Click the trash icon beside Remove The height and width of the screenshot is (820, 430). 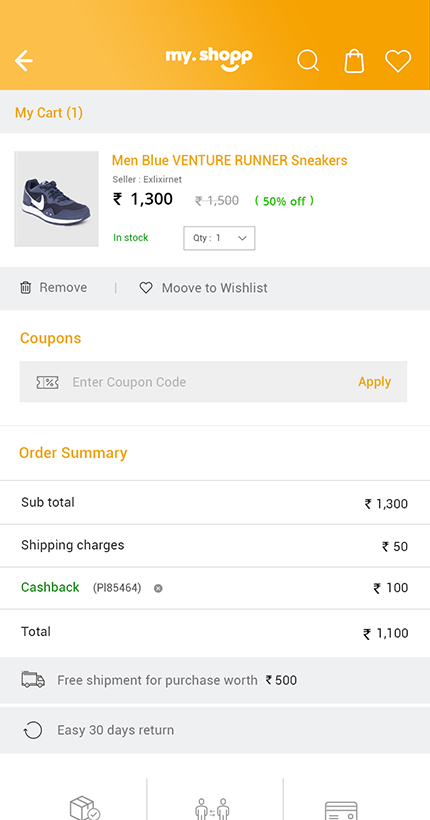[x=25, y=288]
